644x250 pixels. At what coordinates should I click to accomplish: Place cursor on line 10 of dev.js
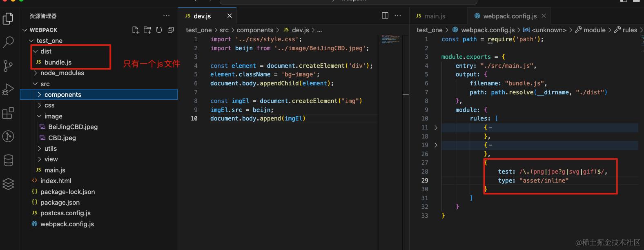coord(258,118)
